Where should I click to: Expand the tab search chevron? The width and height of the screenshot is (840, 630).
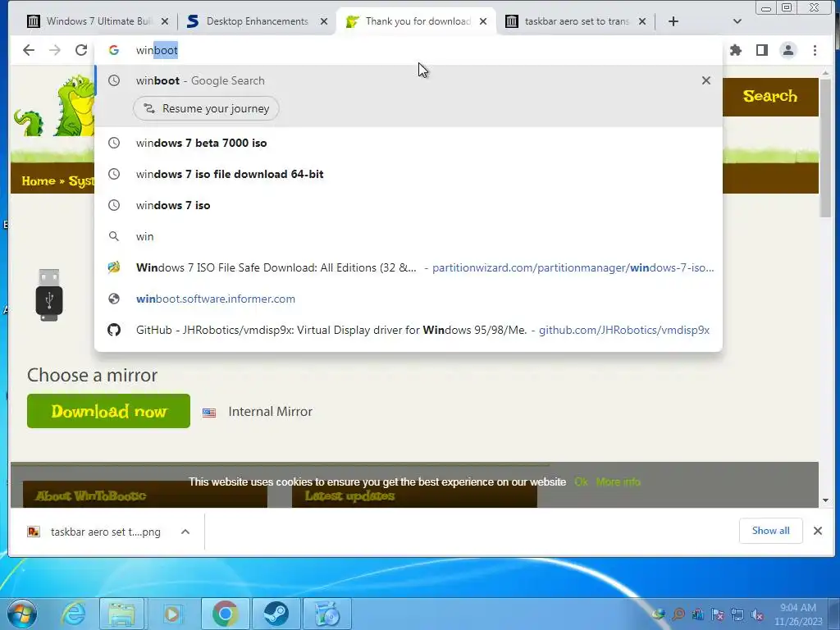click(737, 21)
